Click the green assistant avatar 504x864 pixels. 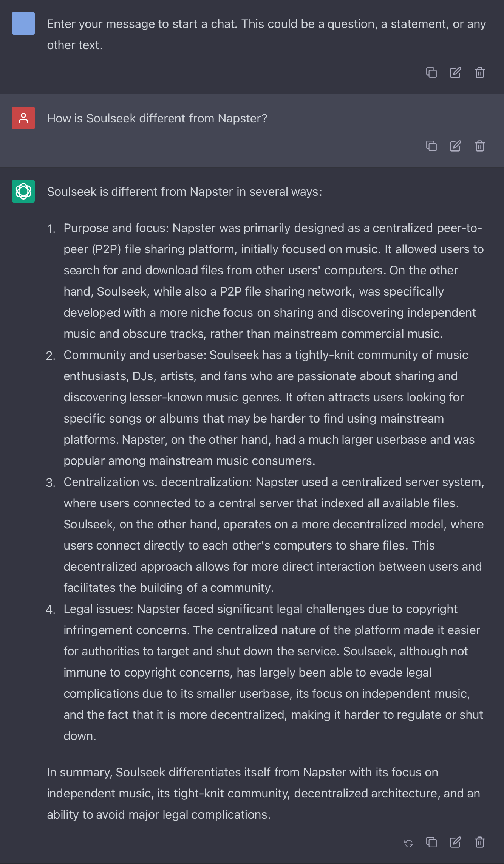(23, 191)
